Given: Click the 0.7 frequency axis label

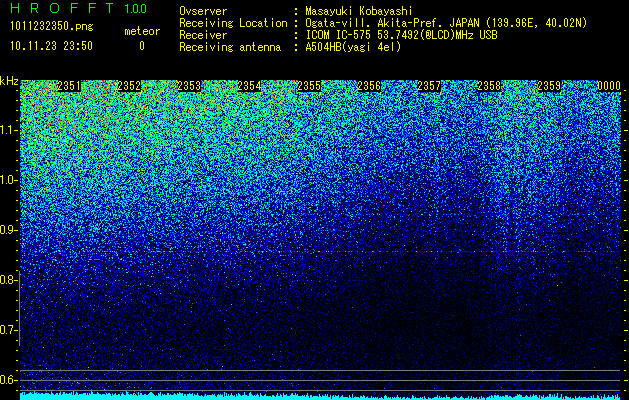Looking at the screenshot, I should point(7,330).
